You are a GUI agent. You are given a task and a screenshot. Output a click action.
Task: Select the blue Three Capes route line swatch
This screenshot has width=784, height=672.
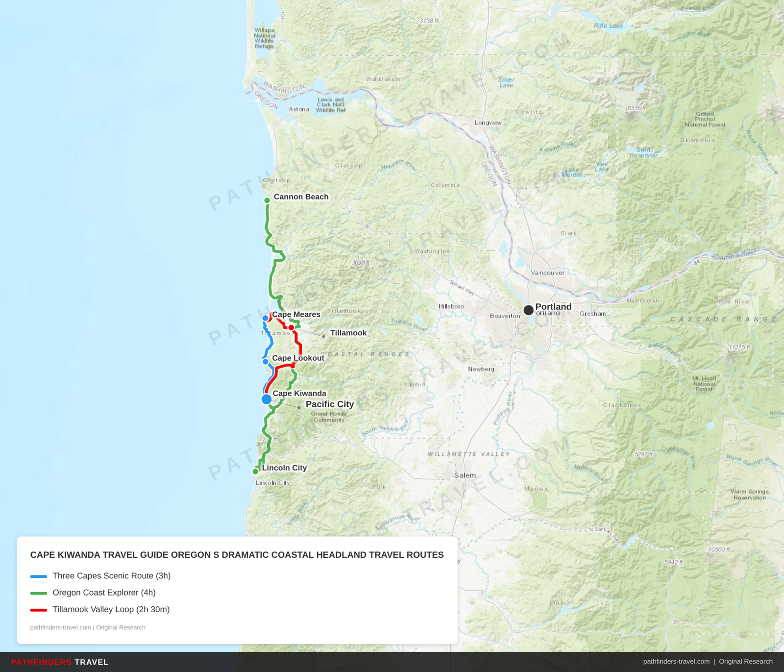coord(40,575)
